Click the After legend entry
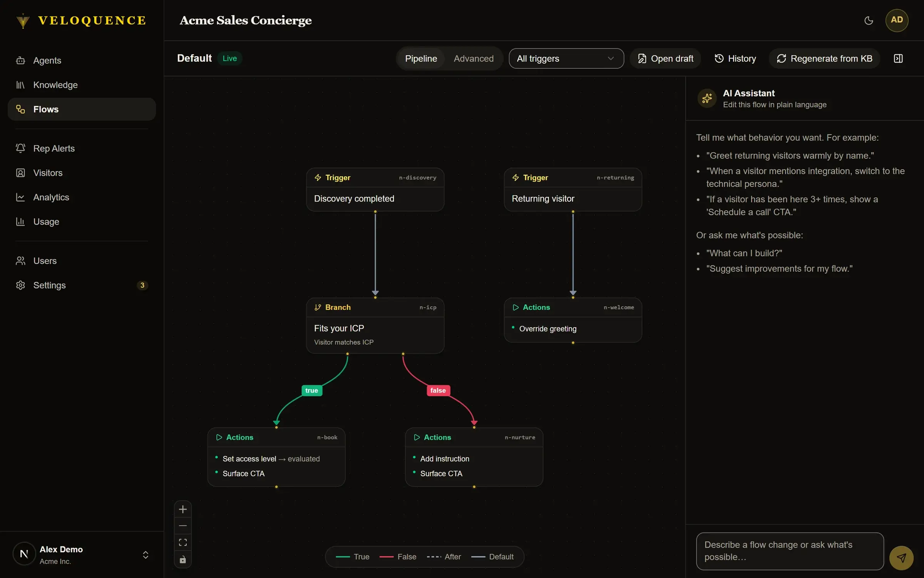Screen dimensions: 924x578 click(444, 557)
